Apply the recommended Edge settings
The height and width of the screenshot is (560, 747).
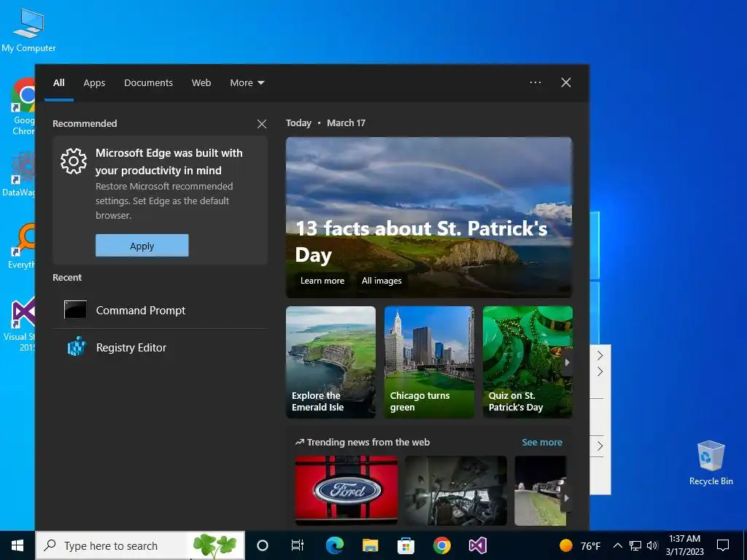(x=142, y=246)
